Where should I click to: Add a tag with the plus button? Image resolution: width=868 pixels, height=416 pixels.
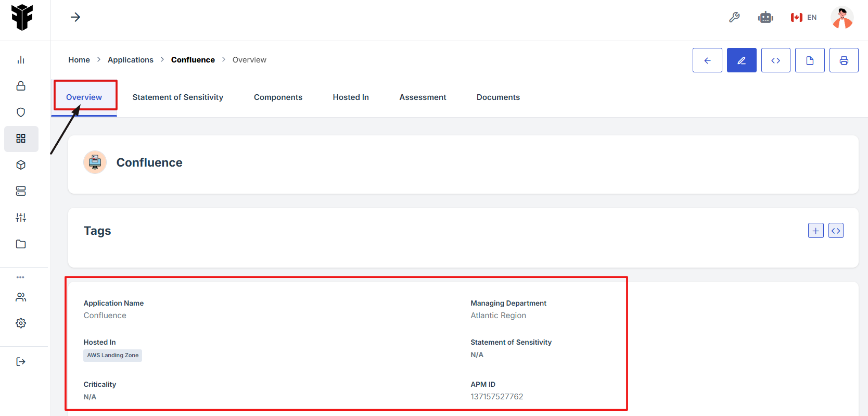coord(815,231)
